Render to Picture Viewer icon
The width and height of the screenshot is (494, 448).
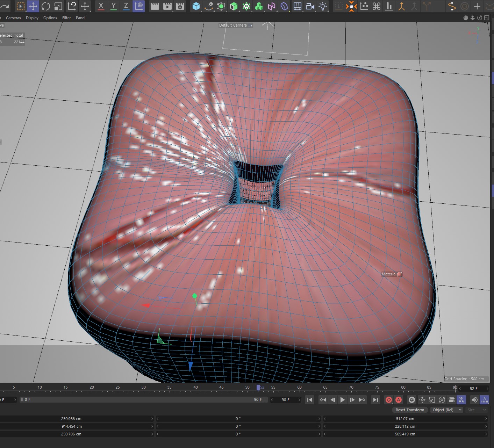(x=167, y=6)
